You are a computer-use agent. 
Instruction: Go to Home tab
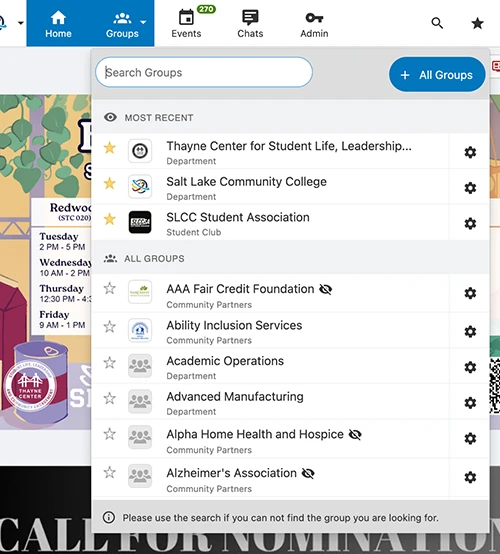click(x=58, y=23)
